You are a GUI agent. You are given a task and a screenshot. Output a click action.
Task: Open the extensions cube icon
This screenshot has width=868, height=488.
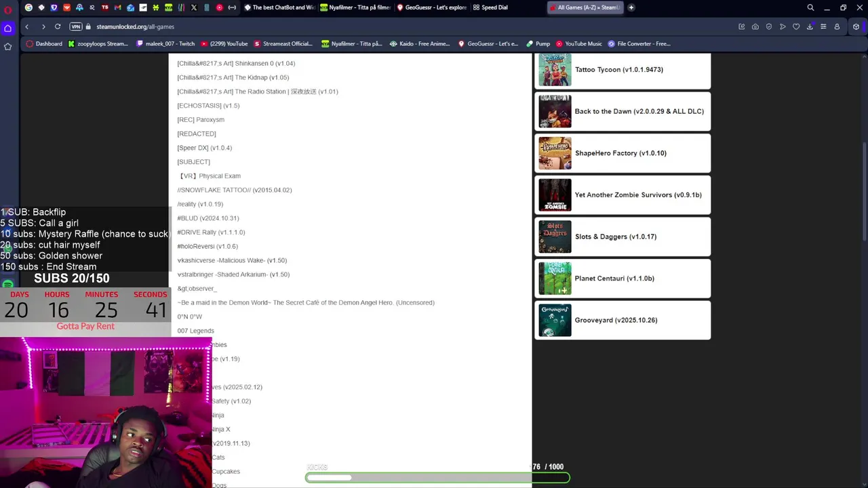(856, 26)
